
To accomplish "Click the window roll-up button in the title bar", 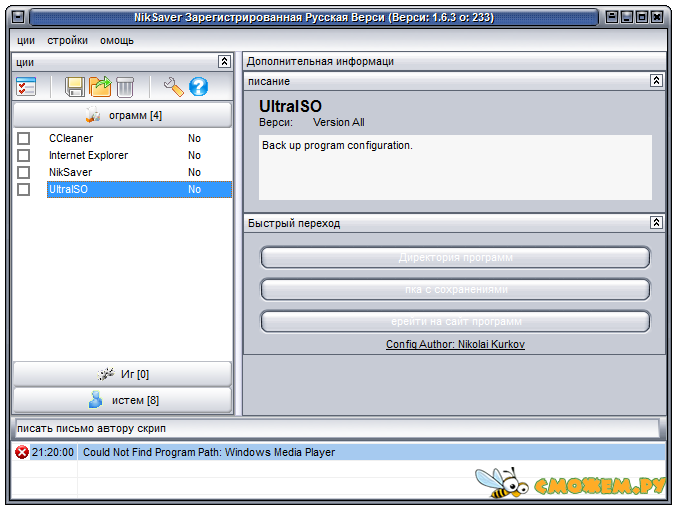I will click(611, 17).
